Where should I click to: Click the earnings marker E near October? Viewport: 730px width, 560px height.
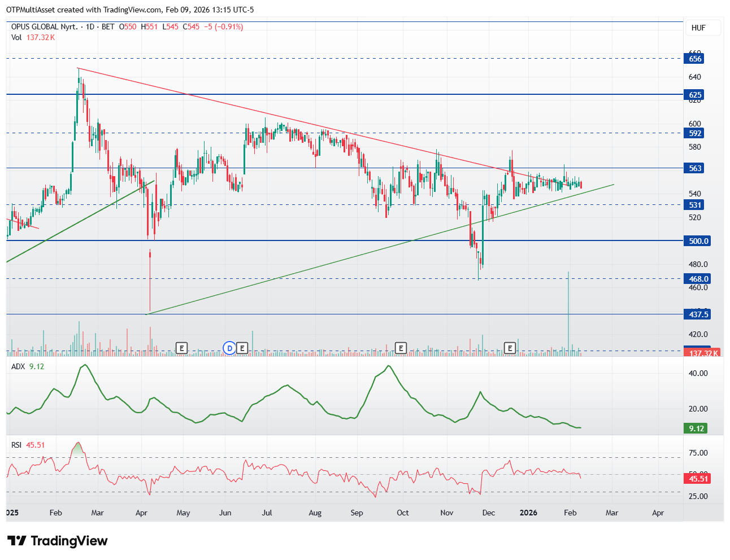pos(401,348)
